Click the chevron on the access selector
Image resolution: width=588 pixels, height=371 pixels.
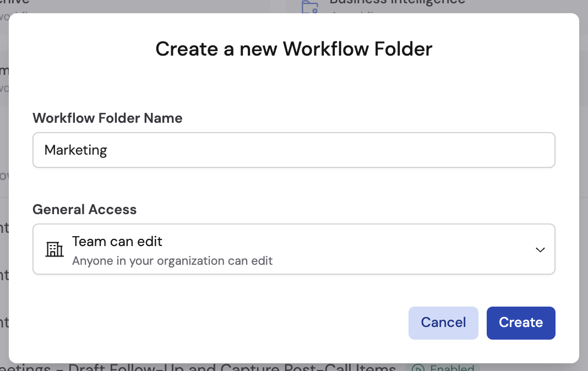(x=540, y=249)
